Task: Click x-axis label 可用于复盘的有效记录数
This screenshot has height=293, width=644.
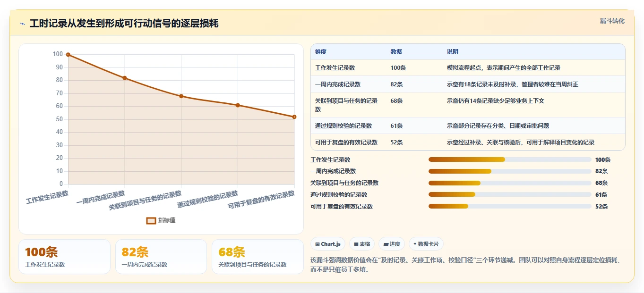Action: 261,200
